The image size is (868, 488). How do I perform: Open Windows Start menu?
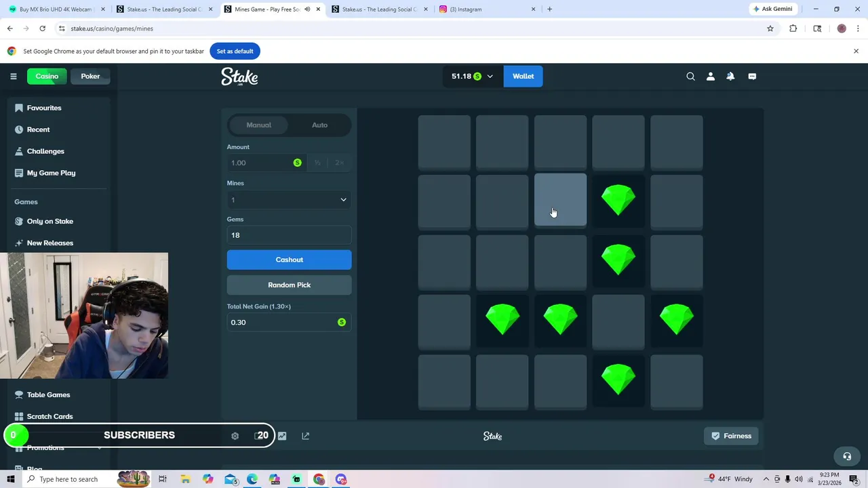10,479
